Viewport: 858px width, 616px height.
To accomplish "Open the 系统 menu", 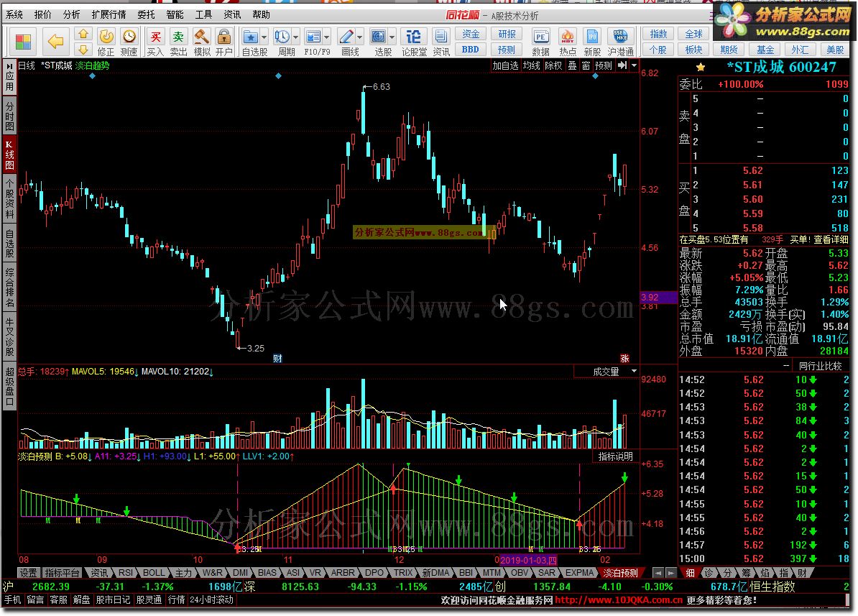I will [x=14, y=15].
